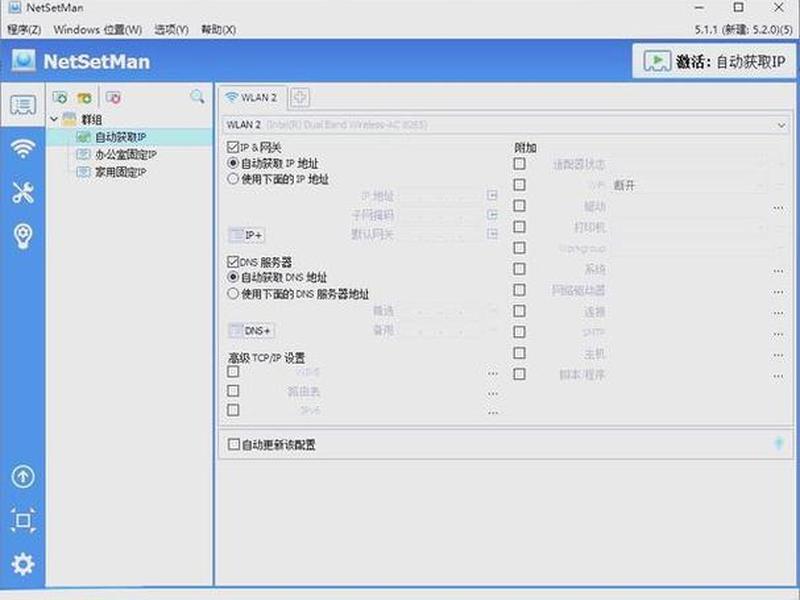Open the WiFi management sidebar icon
Image resolution: width=800 pixels, height=600 pixels.
click(23, 148)
